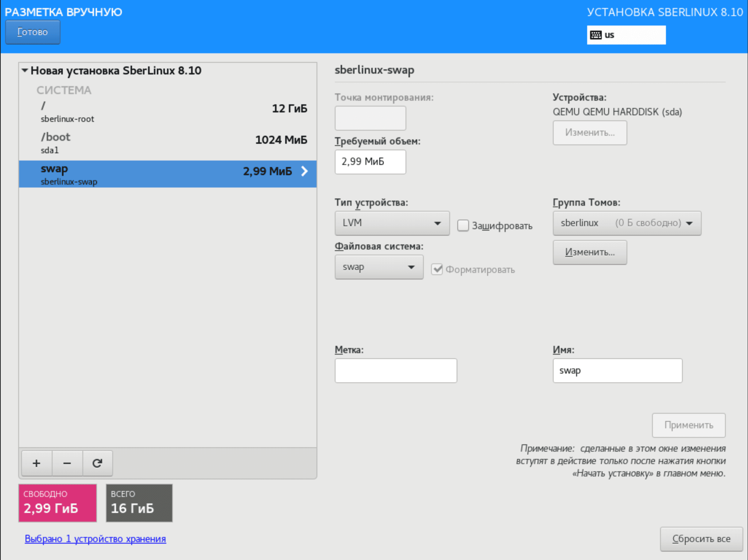Click the plus icon to add mount point
748x560 pixels.
[36, 463]
